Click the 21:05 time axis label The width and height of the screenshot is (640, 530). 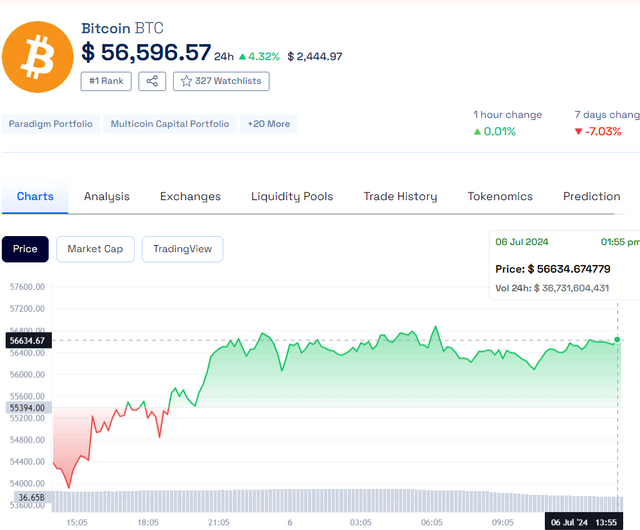219,523
